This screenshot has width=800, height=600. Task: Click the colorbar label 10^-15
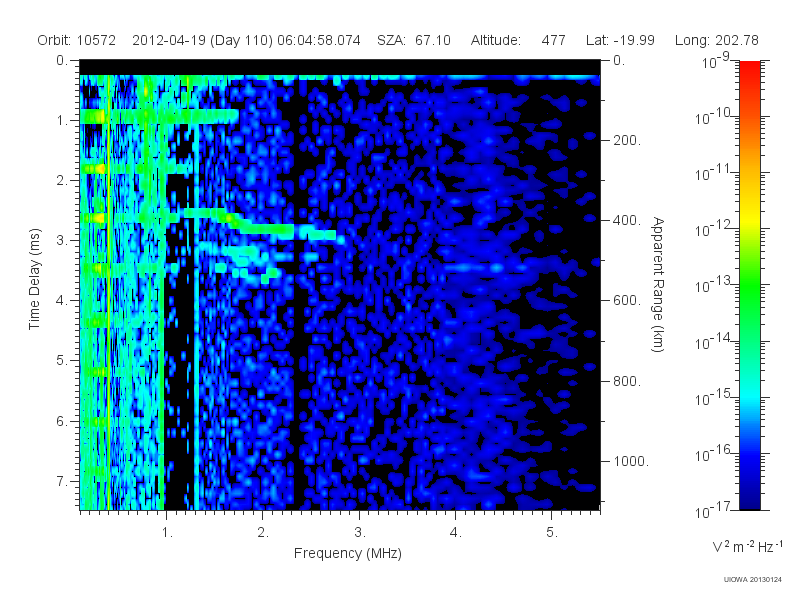point(714,397)
